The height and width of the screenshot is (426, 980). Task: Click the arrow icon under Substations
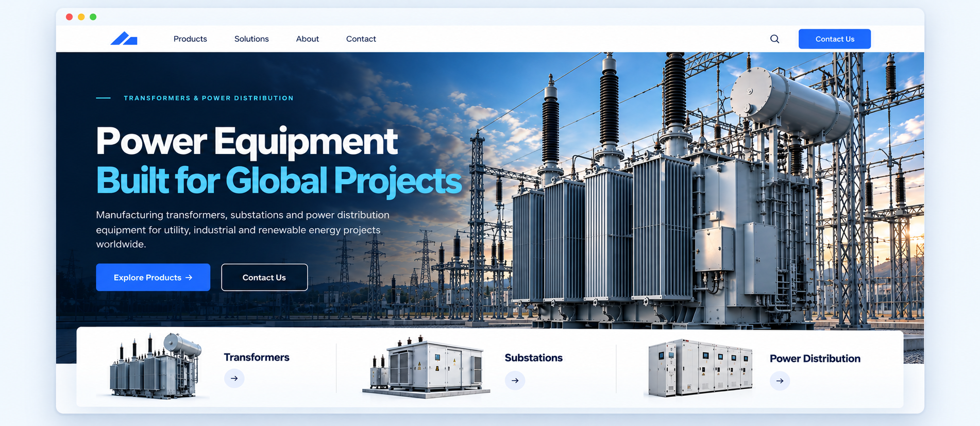pos(515,381)
